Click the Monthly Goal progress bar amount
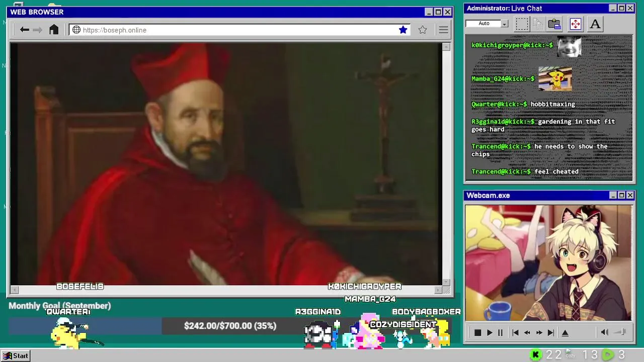Image resolution: width=644 pixels, height=362 pixels. tap(230, 326)
